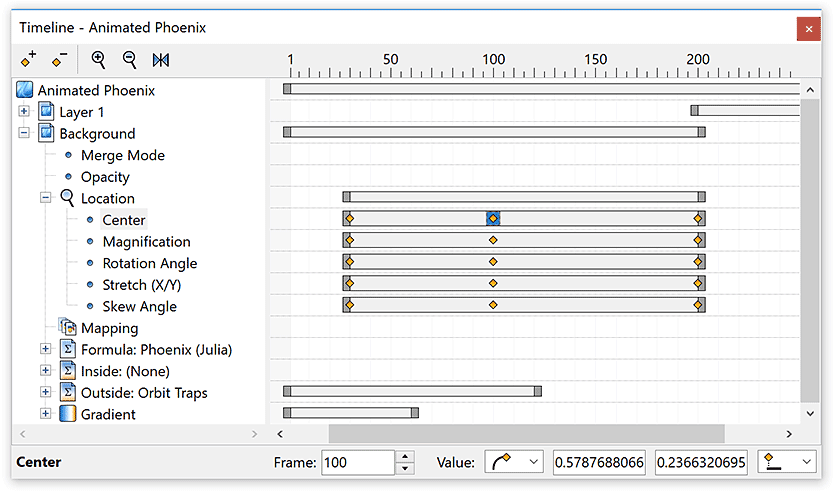Click the timeline scroll right arrow
Image resolution: width=836 pixels, height=492 pixels.
click(789, 434)
